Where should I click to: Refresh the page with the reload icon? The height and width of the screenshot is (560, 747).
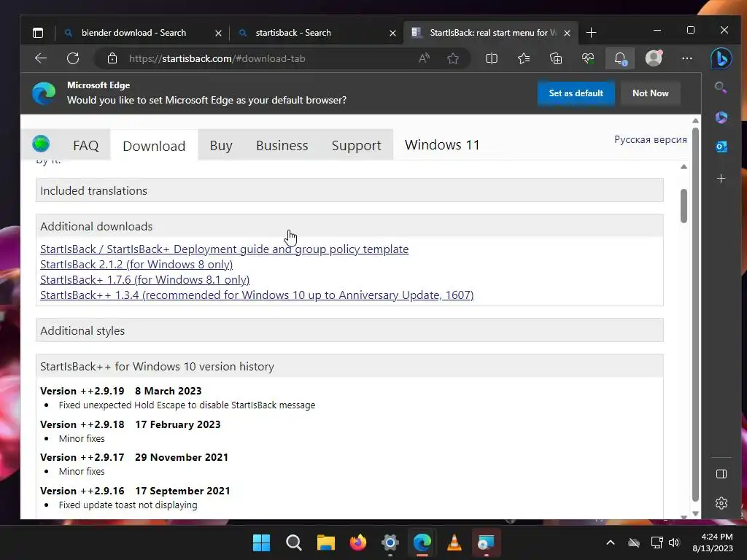tap(73, 58)
